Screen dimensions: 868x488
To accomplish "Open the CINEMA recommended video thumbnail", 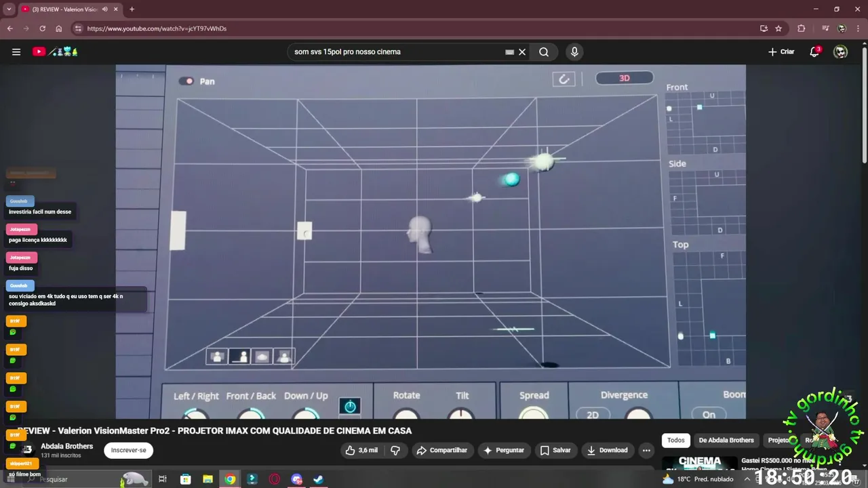I will [699, 463].
